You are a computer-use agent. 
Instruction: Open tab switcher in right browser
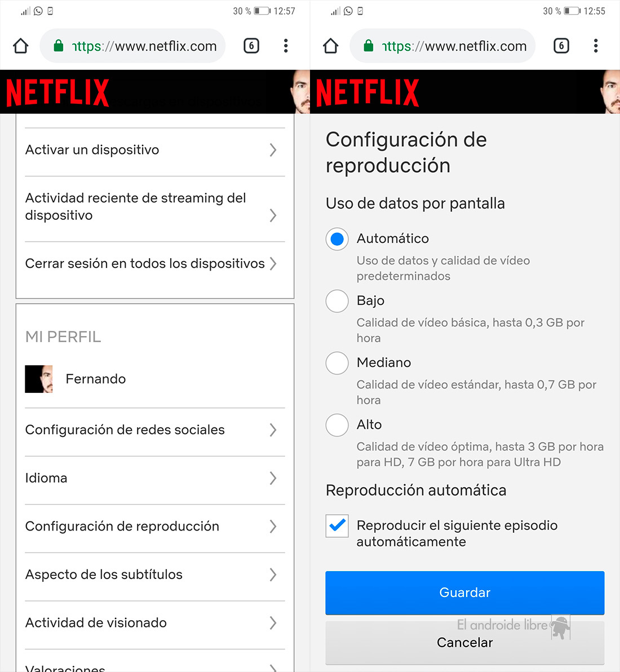click(x=561, y=46)
